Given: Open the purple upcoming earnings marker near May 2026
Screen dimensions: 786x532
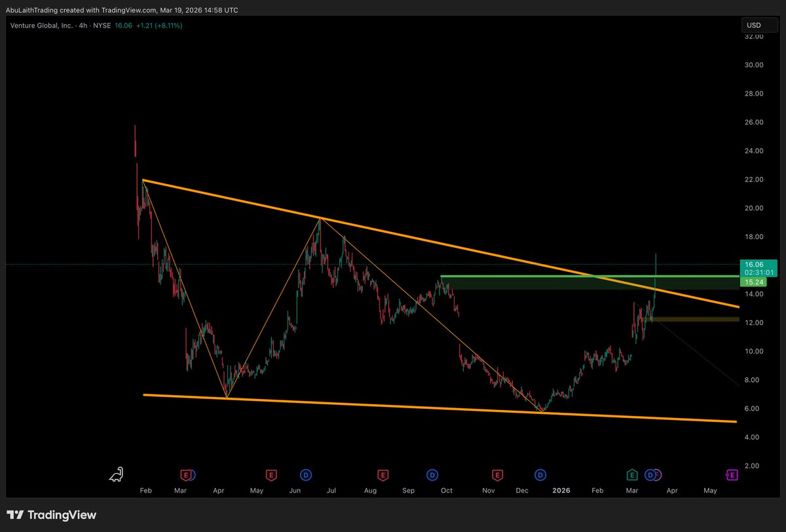Looking at the screenshot, I should 732,474.
